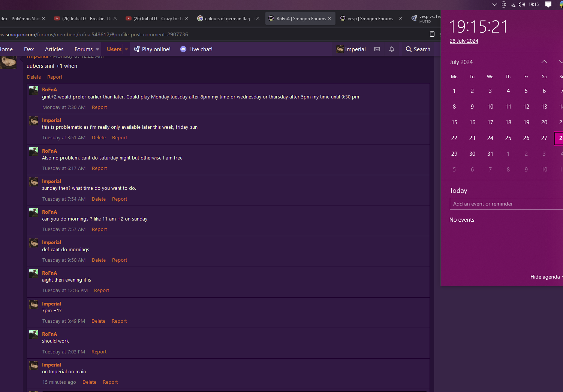Click RoFnA avatar on gmt+2 comment
The image size is (563, 392).
pyautogui.click(x=34, y=90)
